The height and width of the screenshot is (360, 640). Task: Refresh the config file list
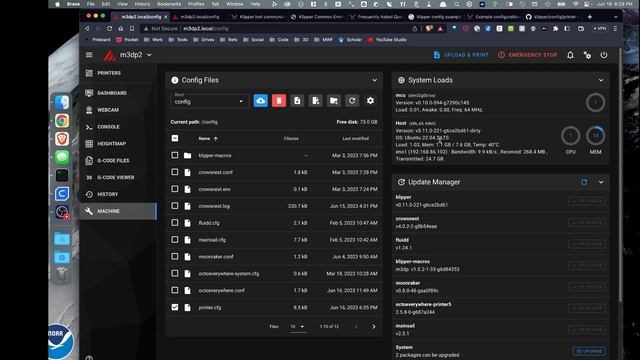point(352,101)
